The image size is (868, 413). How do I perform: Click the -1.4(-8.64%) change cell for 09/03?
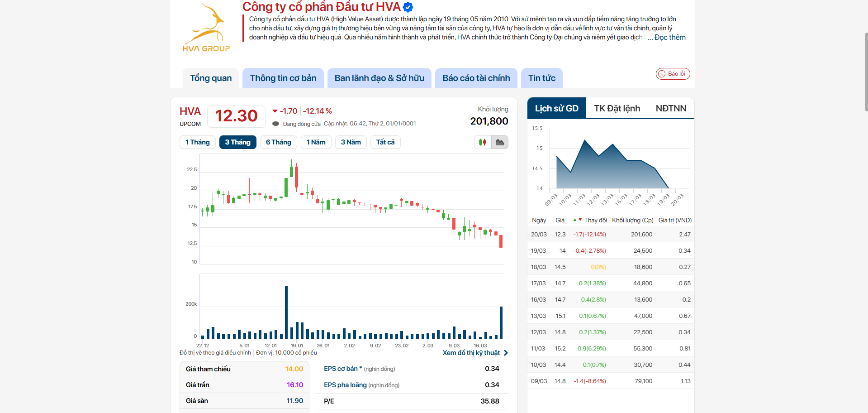[x=590, y=381]
